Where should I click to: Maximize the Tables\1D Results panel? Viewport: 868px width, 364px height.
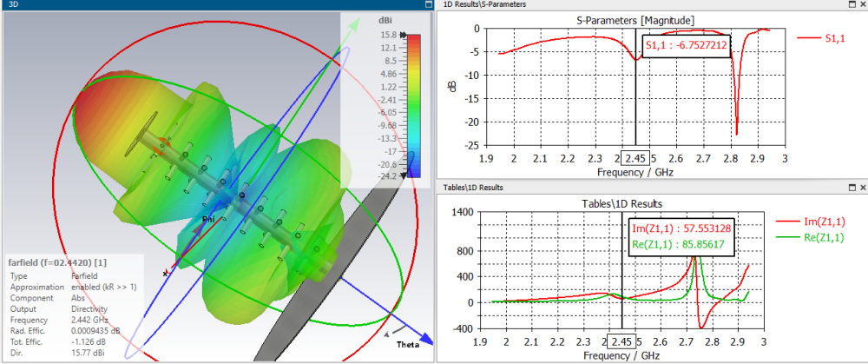coord(852,188)
